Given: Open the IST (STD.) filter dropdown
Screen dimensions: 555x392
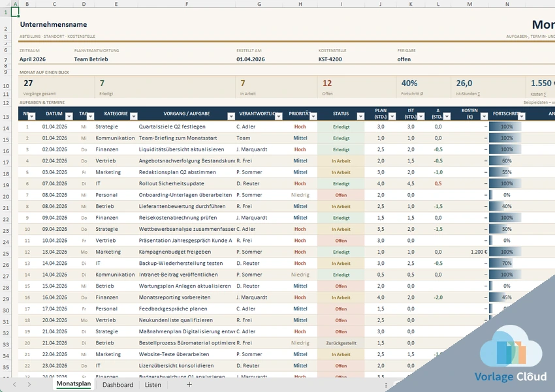Looking at the screenshot, I should 421,116.
